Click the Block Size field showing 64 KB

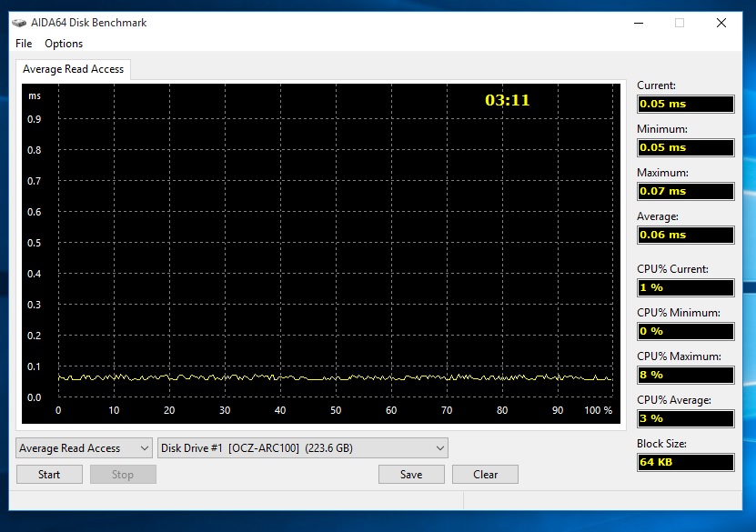point(685,462)
